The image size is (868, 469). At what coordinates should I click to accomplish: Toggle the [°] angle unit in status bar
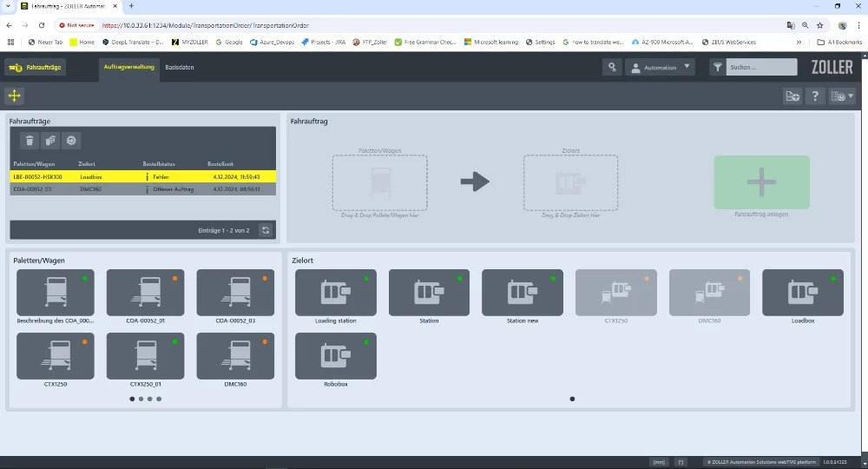click(681, 462)
